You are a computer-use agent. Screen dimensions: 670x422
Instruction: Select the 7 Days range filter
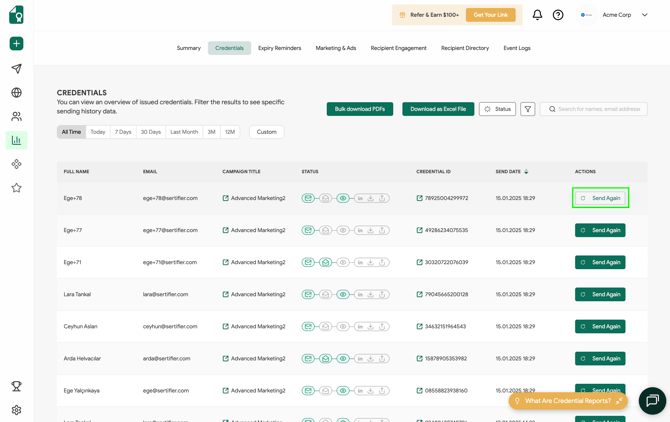[123, 132]
